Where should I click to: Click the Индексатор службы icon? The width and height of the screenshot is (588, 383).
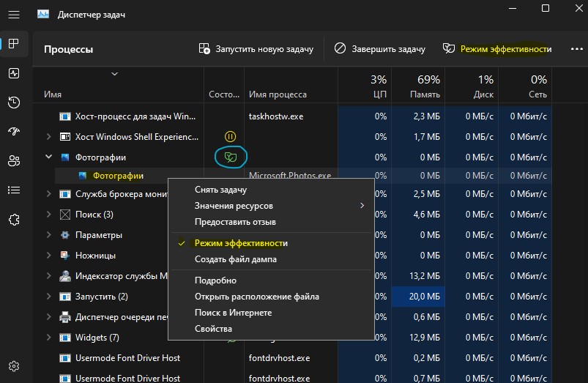pos(65,276)
